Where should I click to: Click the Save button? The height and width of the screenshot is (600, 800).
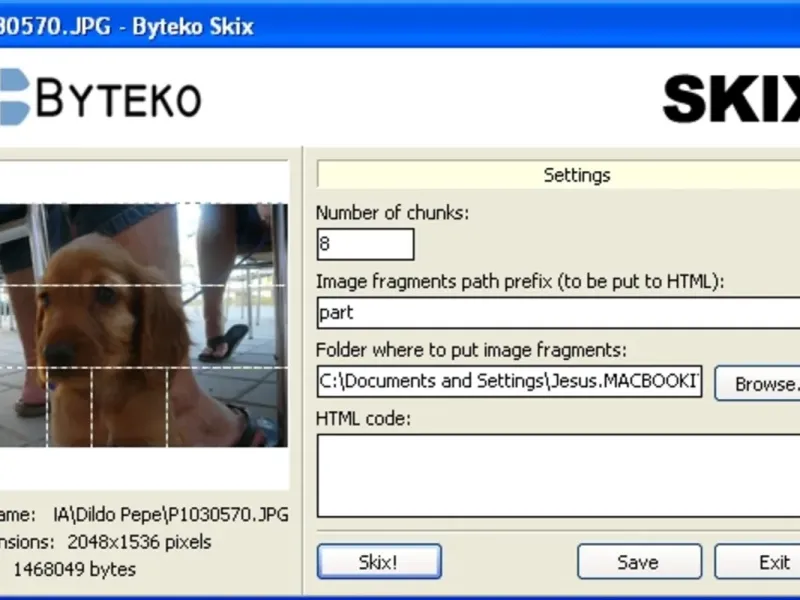[x=640, y=562]
